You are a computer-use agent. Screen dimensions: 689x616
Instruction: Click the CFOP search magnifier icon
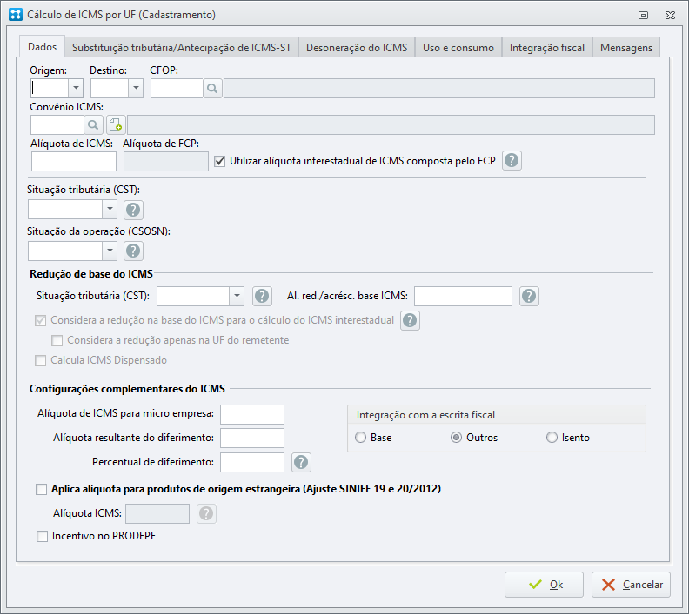click(212, 89)
